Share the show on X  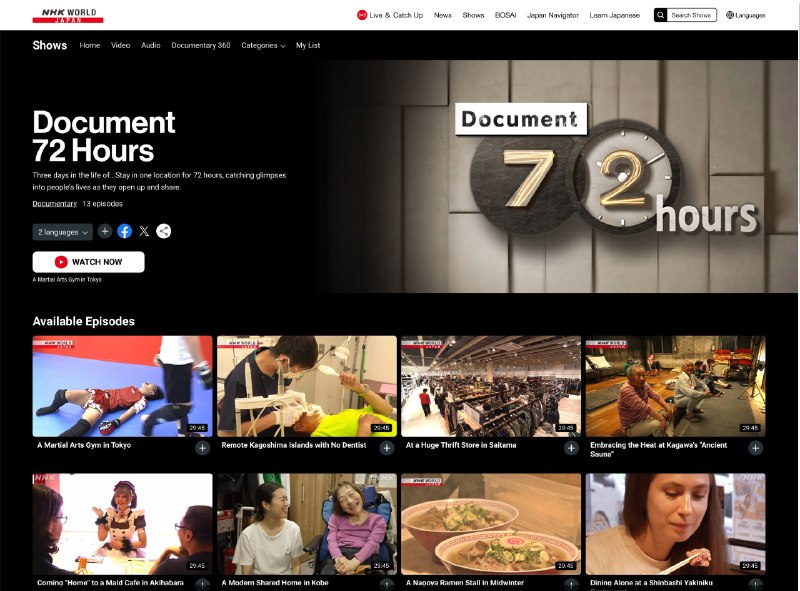tap(144, 231)
